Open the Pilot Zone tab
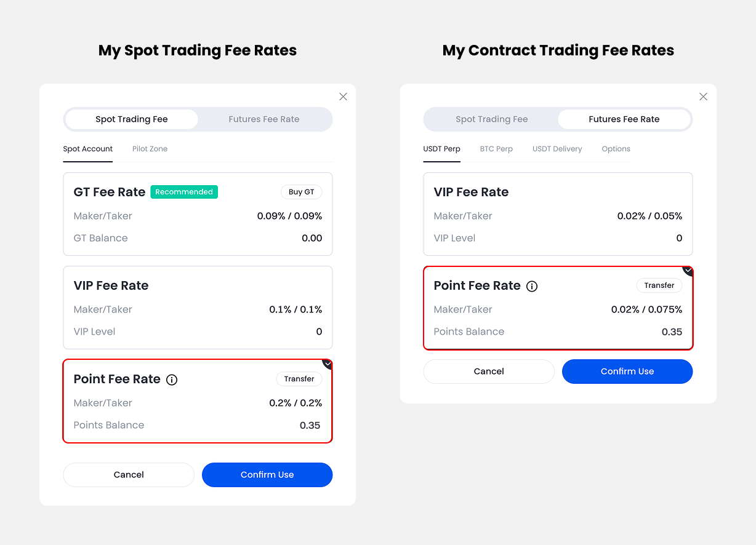This screenshot has height=545, width=756. point(150,149)
